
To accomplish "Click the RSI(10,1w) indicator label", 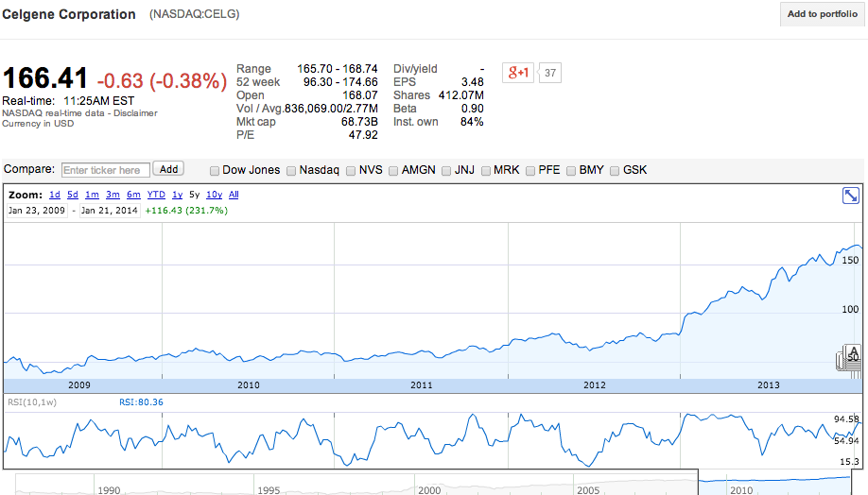I will (32, 402).
